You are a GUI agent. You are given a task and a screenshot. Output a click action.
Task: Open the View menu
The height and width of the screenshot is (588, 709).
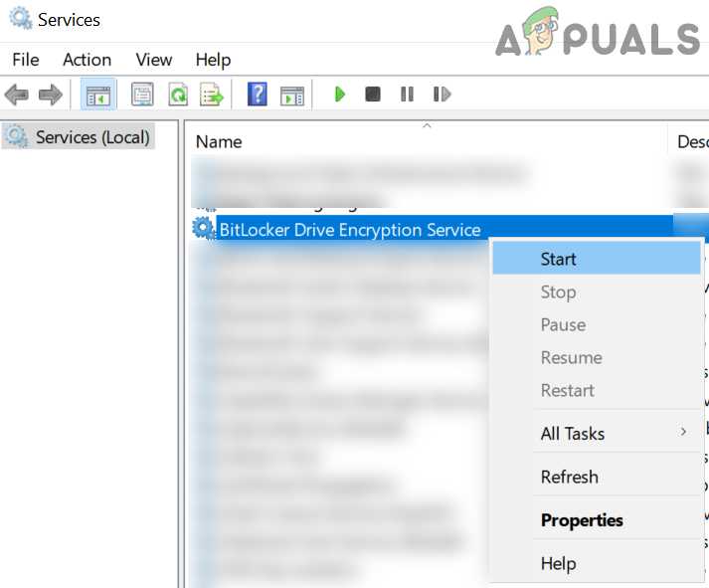154,60
